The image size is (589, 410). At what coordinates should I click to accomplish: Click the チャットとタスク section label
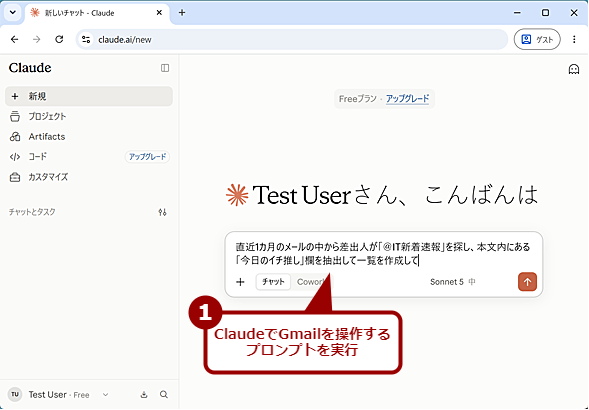coord(32,212)
